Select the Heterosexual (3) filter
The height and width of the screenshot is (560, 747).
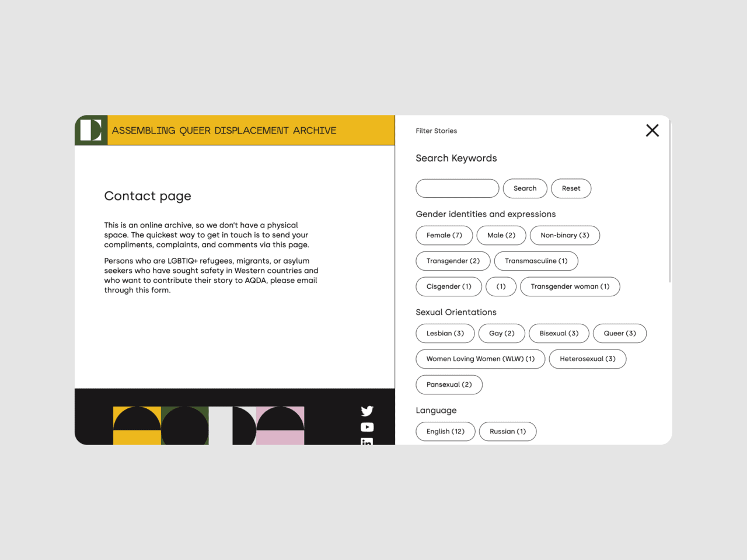point(588,359)
